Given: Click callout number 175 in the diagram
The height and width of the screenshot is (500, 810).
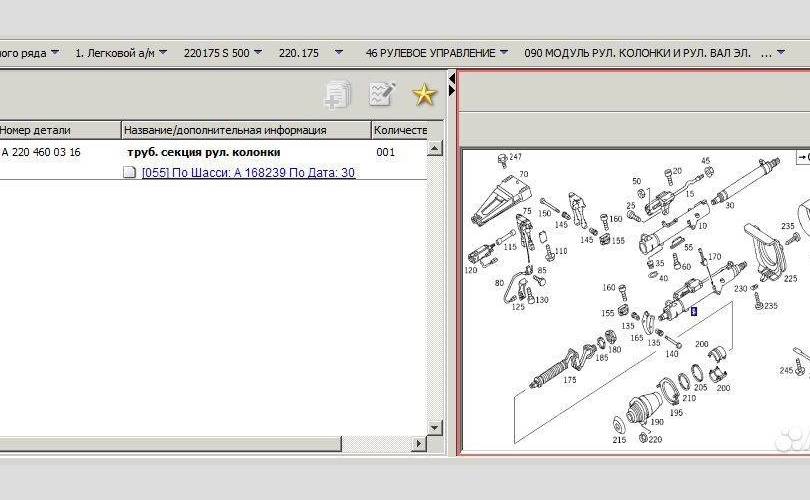Looking at the screenshot, I should click(570, 381).
